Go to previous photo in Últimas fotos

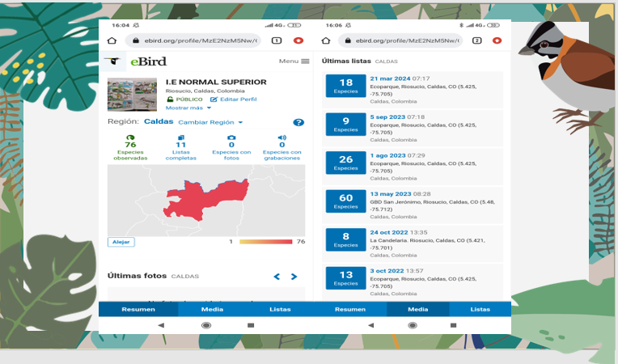(277, 277)
